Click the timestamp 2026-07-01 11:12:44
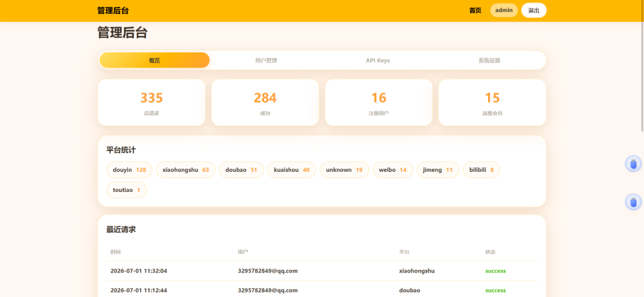The image size is (644, 297). pyautogui.click(x=139, y=291)
